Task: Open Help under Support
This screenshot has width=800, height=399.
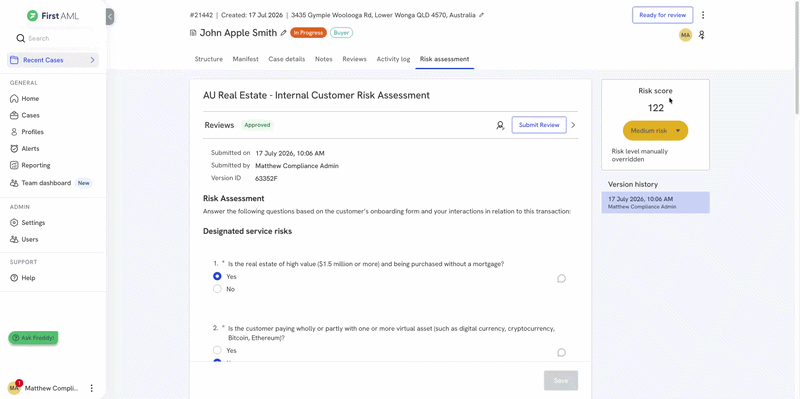Action: 28,278
